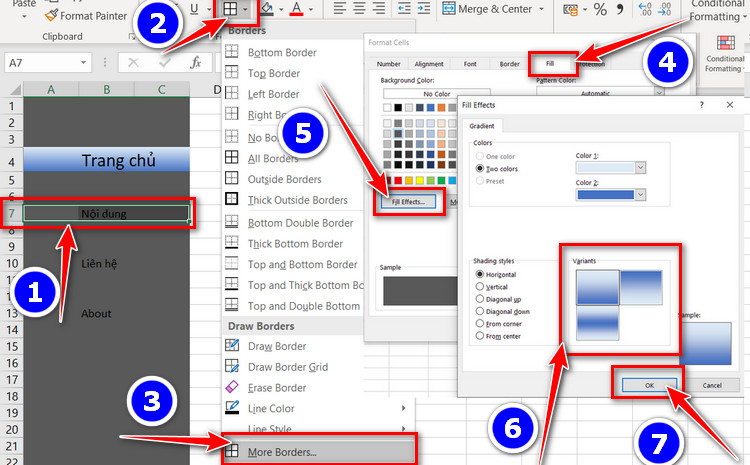
Task: Click the Format Painter brush icon
Action: click(51, 15)
